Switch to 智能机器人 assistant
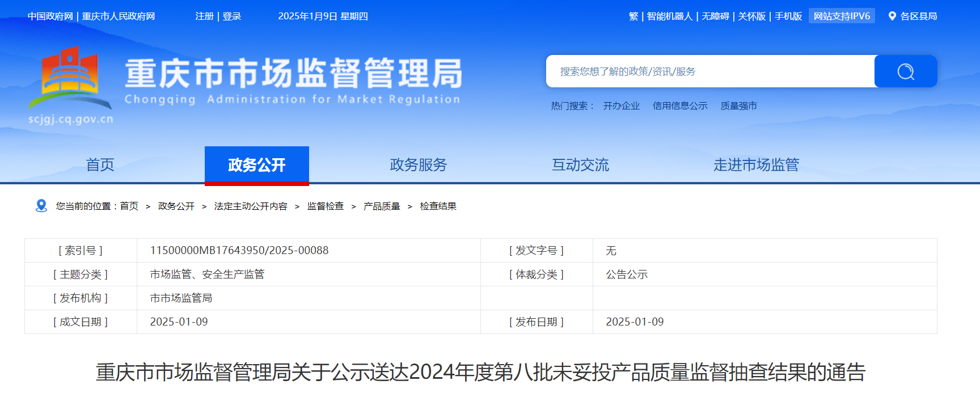 tap(670, 16)
